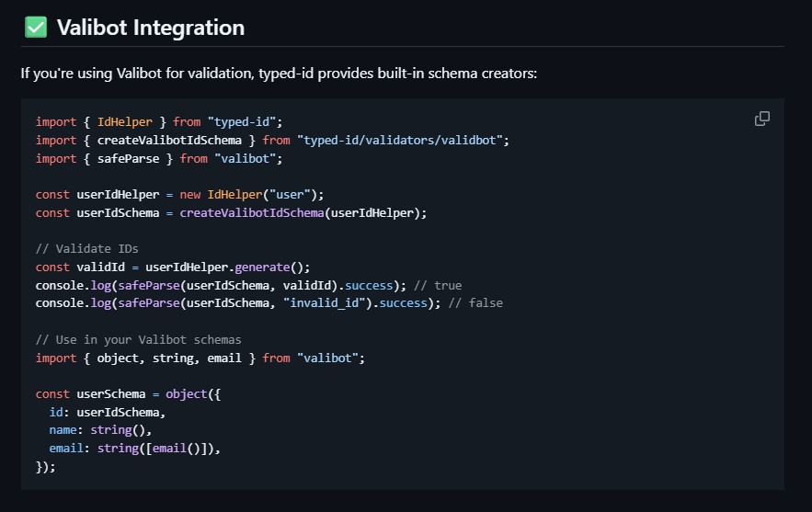Click the createValibotIdSchema(userIdHelper) call

tap(303, 213)
